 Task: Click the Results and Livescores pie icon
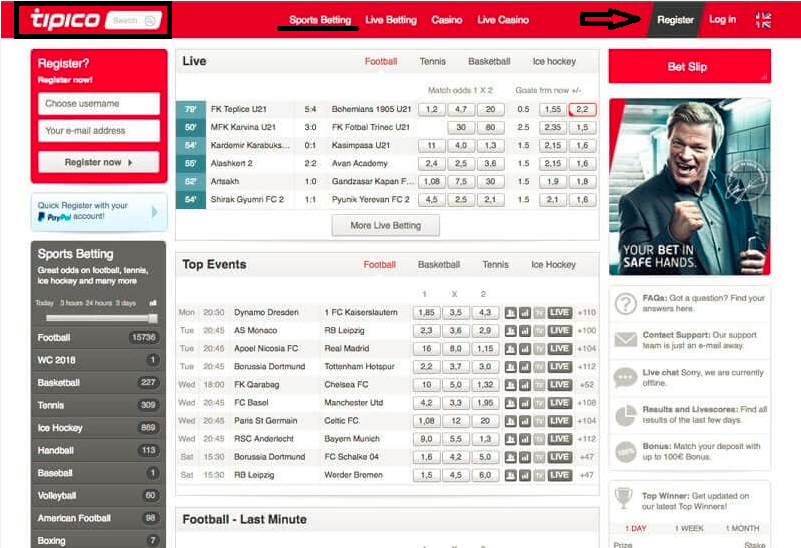625,415
